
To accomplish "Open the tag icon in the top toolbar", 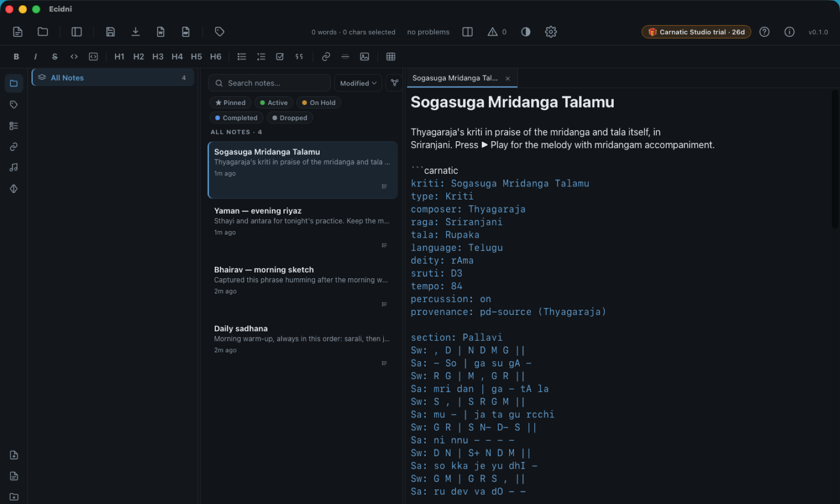I will [x=219, y=32].
